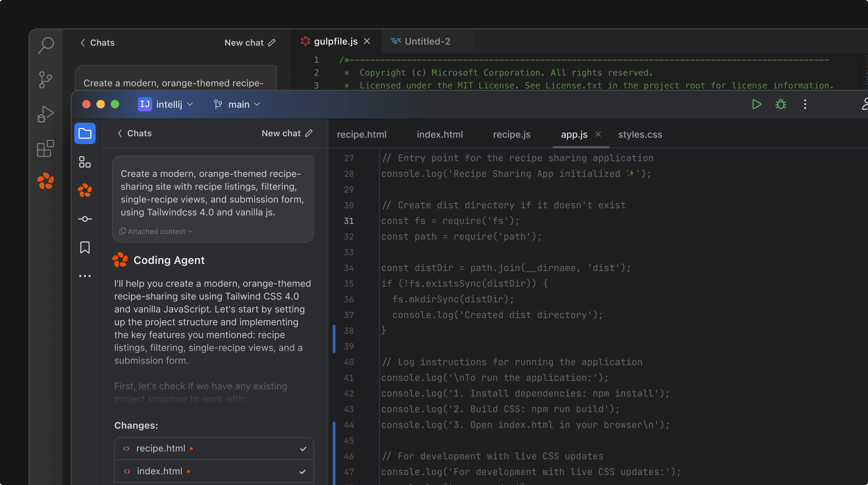
Task: Open the Project tool window folder icon
Action: (x=85, y=133)
